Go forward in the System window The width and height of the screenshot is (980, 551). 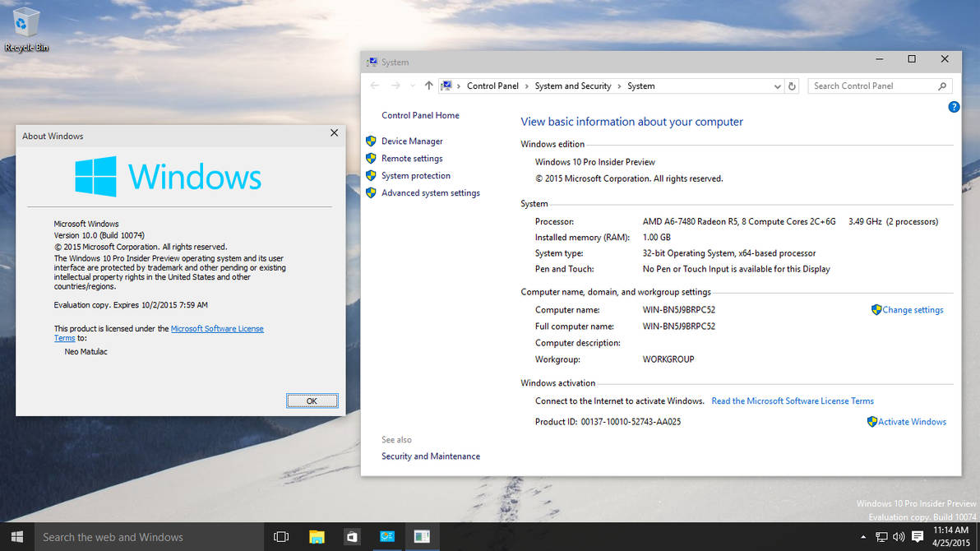point(395,86)
